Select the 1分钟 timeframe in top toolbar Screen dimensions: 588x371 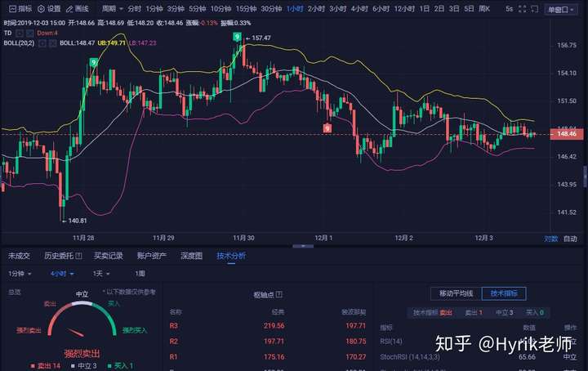click(x=154, y=9)
